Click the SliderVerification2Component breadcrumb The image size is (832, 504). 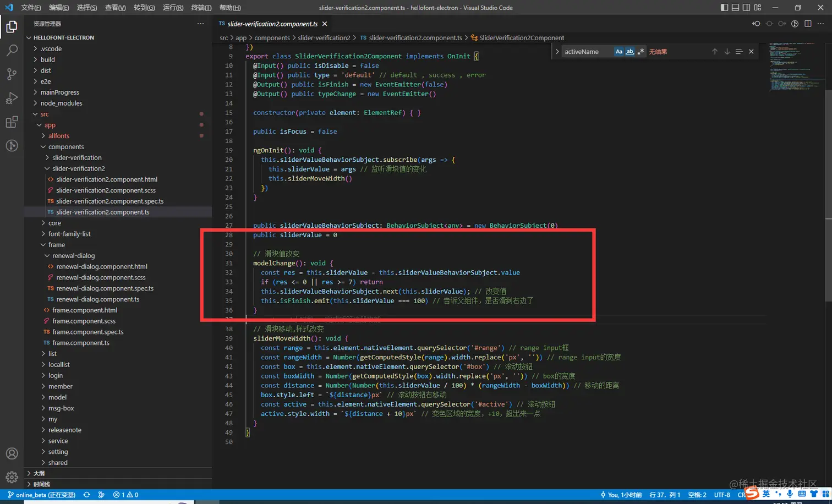521,38
